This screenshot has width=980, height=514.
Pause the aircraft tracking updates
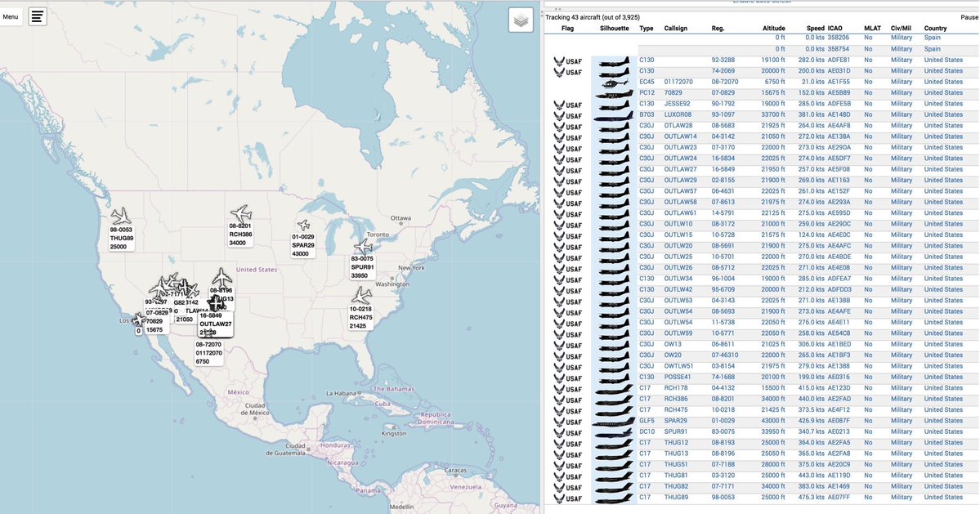(x=969, y=16)
